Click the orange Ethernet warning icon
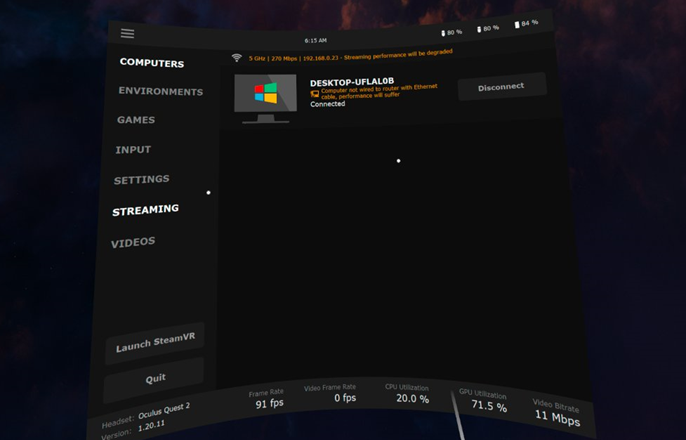 coord(315,94)
